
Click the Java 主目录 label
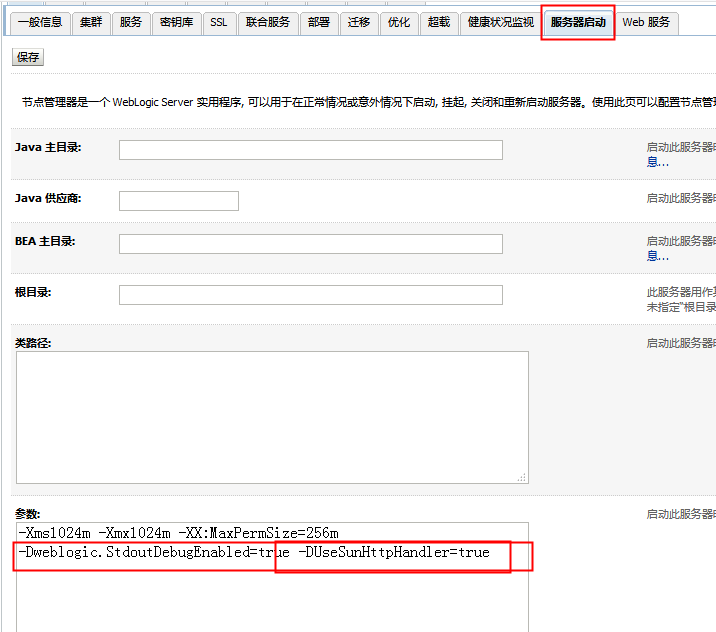coord(48,147)
